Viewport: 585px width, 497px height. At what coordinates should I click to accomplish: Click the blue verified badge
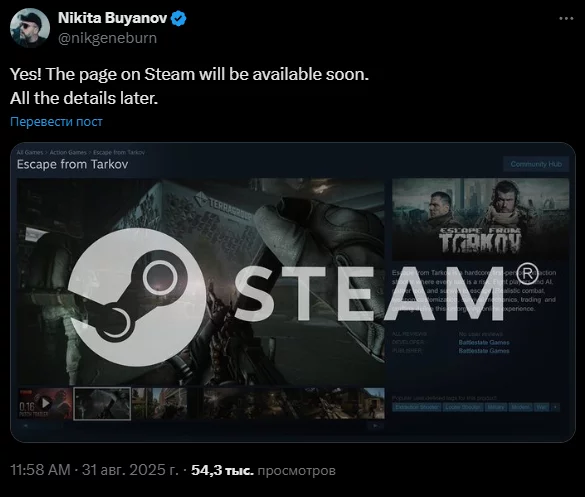(179, 19)
